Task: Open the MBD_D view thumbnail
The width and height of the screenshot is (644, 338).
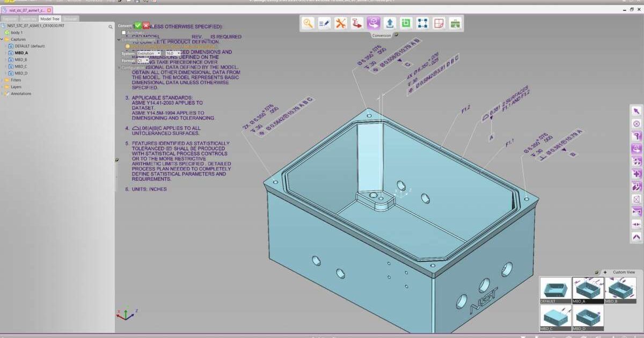Action: (x=588, y=318)
